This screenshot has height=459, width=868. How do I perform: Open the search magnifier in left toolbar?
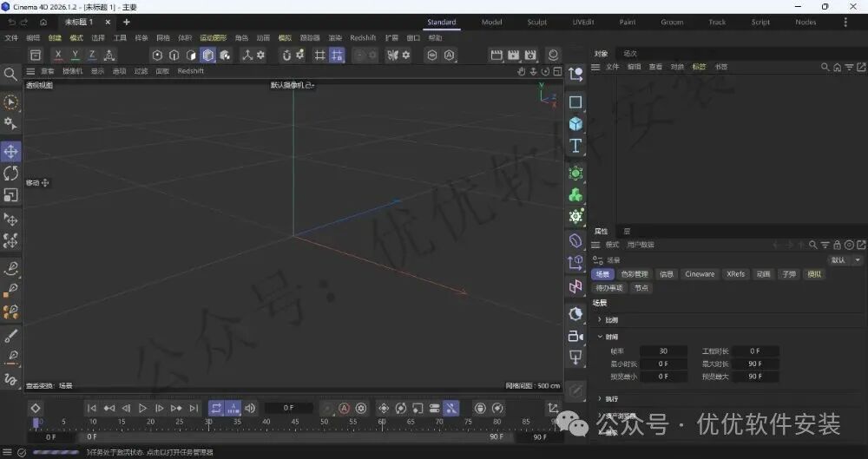click(10, 75)
